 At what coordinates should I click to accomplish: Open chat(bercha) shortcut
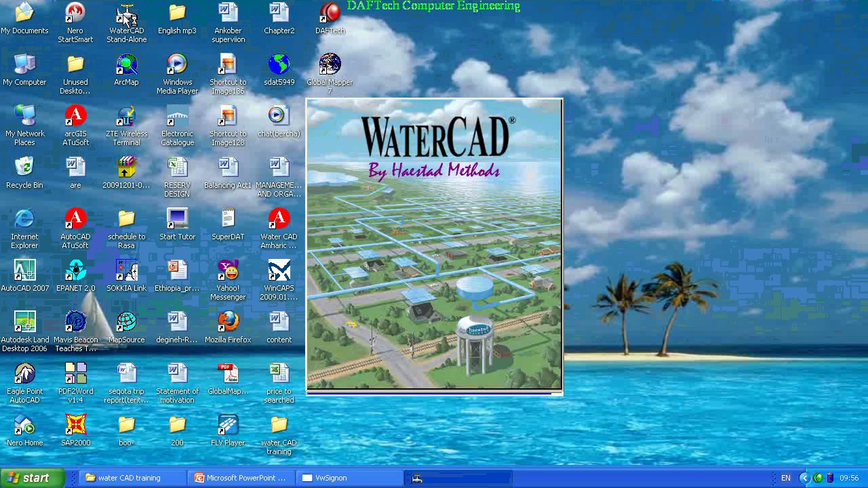point(279,116)
